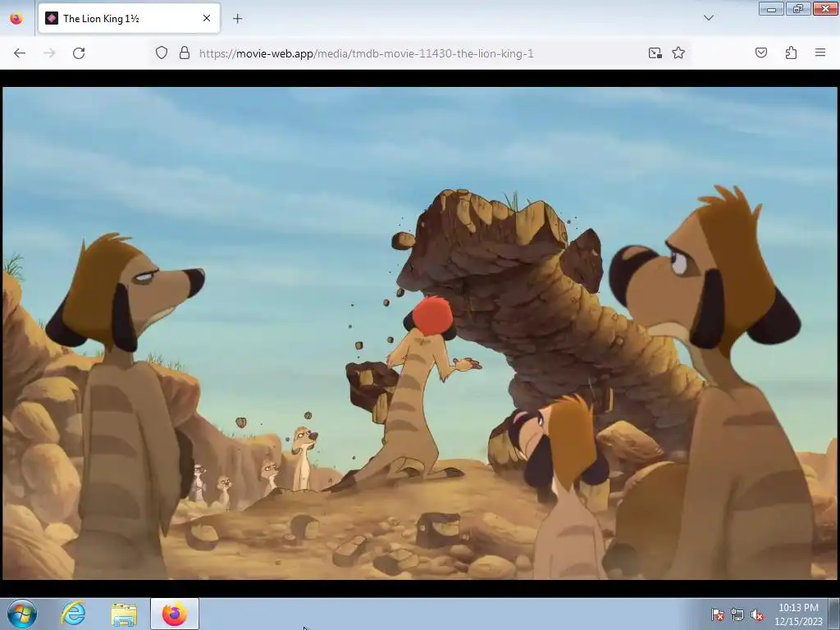Launch Internet Explorer from taskbar

tap(73, 614)
